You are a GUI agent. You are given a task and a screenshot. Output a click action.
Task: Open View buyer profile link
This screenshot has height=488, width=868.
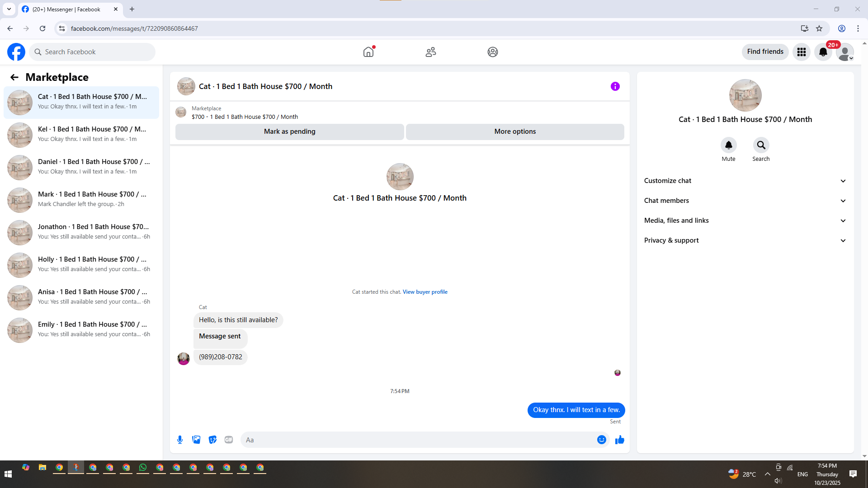click(425, 292)
